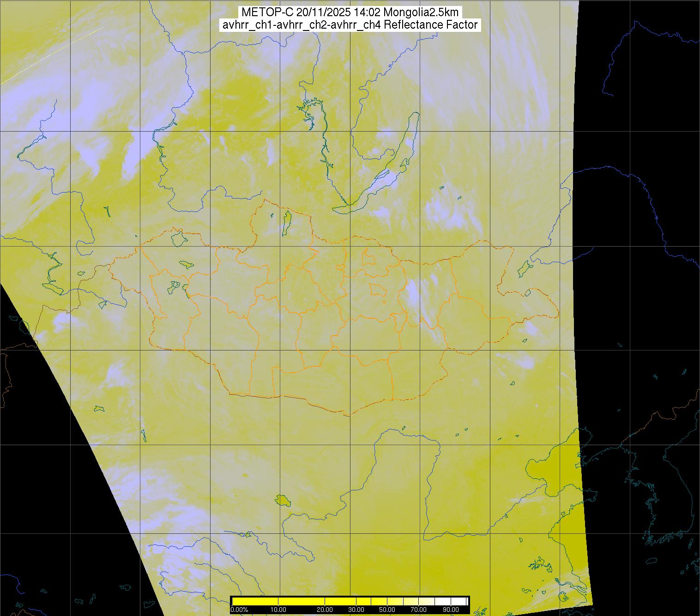This screenshot has height=616, width=700.
Task: Click the 30.00 label on the color scale
Action: (x=357, y=610)
